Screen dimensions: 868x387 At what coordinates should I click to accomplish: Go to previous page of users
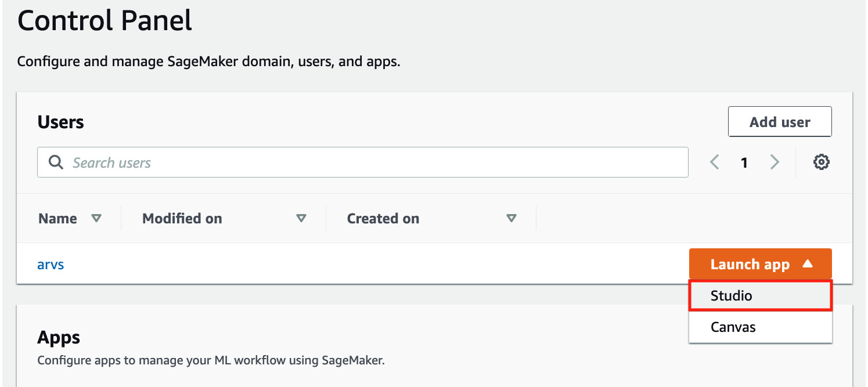[x=715, y=162]
